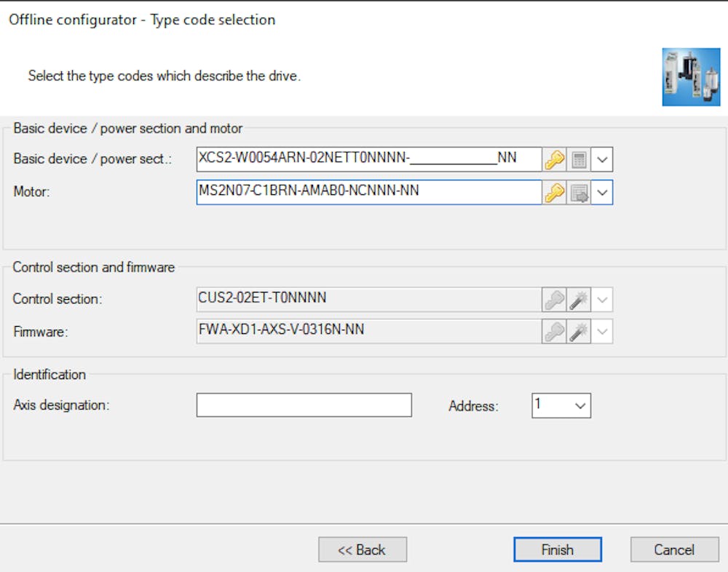Click inside the Axis designation field
Viewport: 728px width, 572px height.
[304, 405]
